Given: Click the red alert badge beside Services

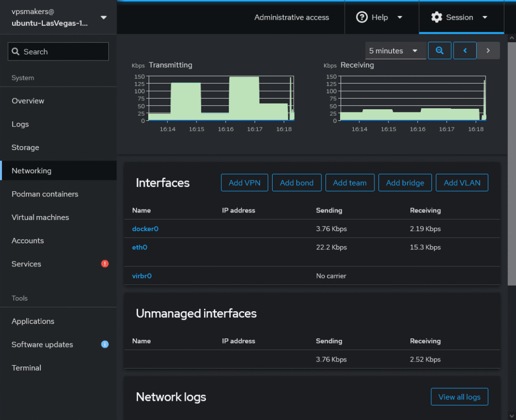Looking at the screenshot, I should tap(105, 264).
